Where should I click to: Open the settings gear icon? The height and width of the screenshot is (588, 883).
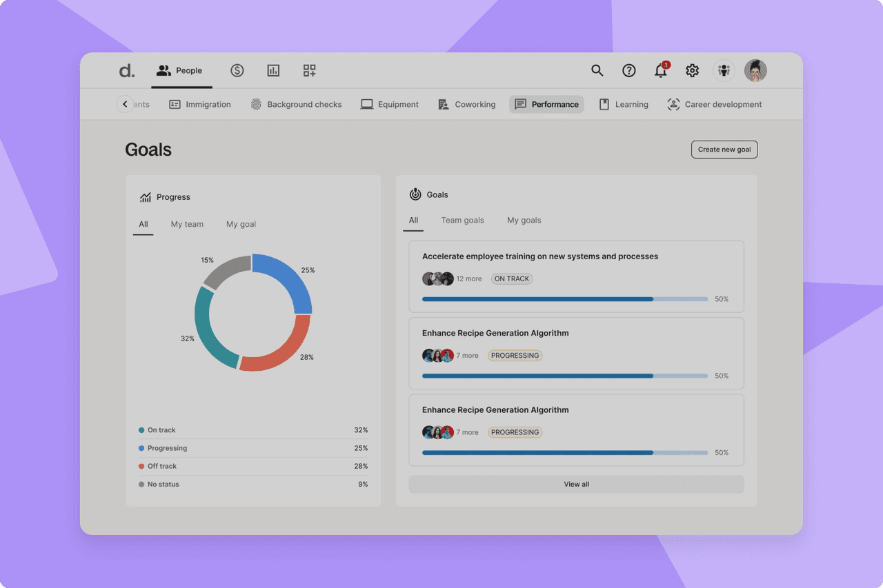click(x=692, y=70)
